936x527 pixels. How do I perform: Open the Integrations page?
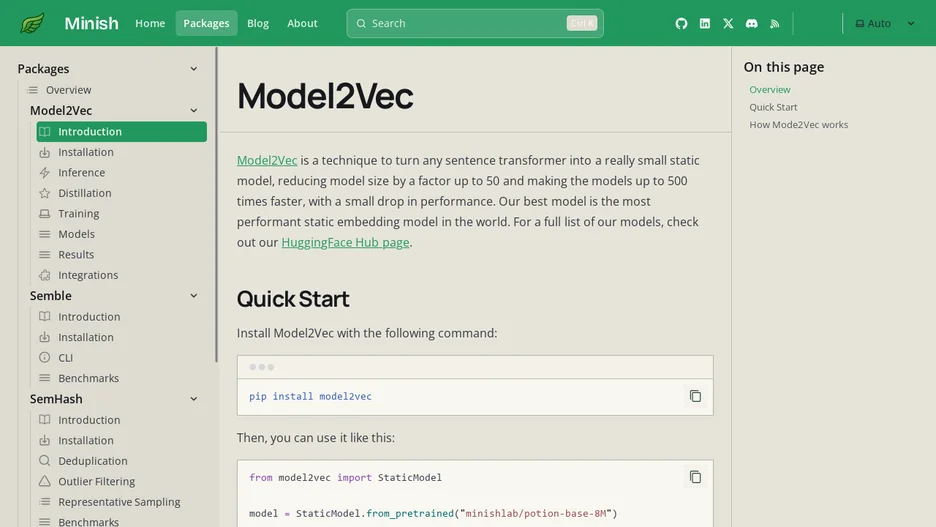tap(88, 275)
